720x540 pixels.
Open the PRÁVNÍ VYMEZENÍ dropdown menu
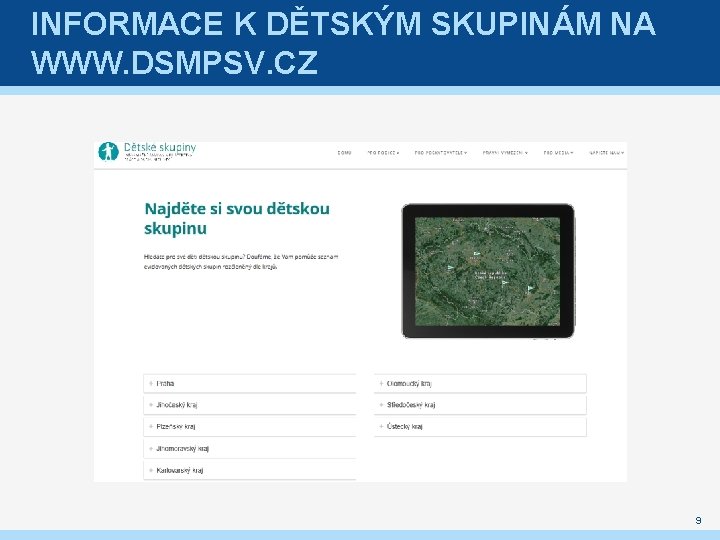coord(505,153)
